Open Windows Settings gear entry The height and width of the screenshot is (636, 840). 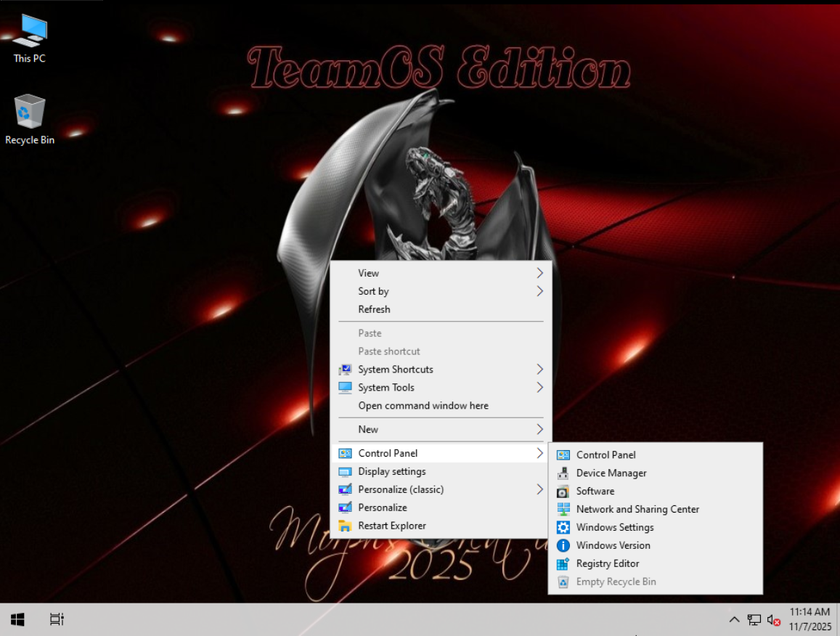pyautogui.click(x=614, y=527)
